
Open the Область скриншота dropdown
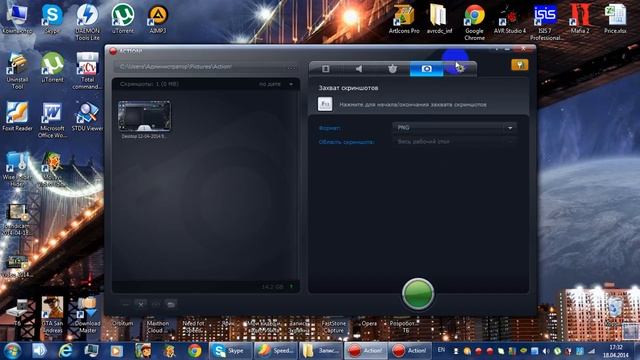tap(454, 142)
